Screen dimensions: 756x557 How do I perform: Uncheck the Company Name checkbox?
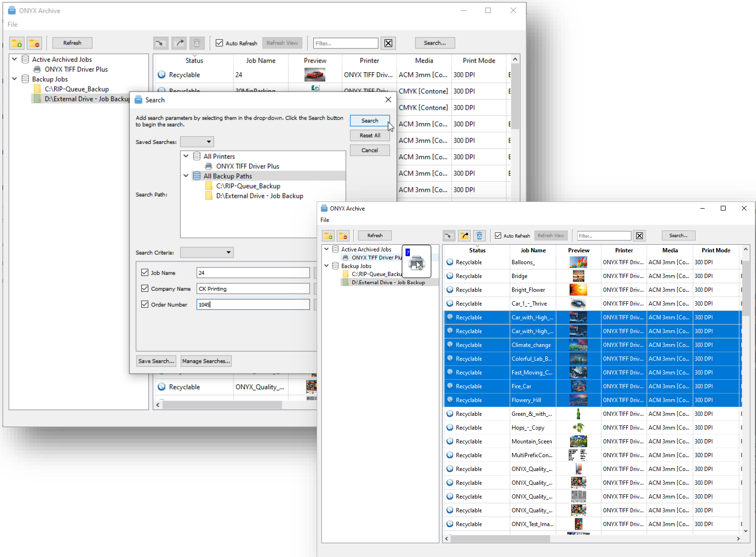point(145,288)
